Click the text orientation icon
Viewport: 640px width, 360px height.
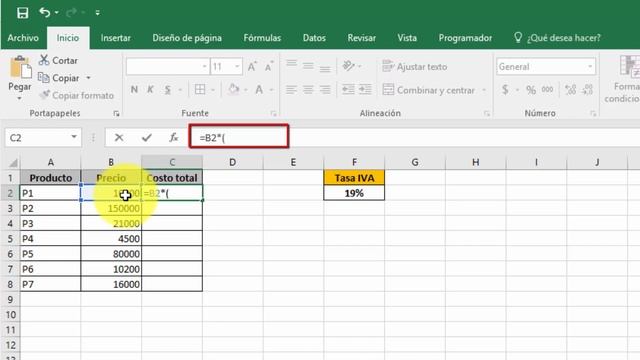(349, 66)
